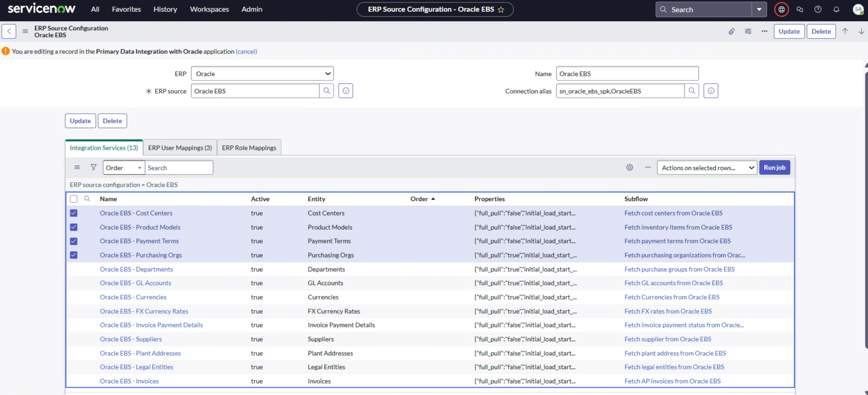Click the Delete button below the form
Viewport: 868px width, 395px height.
coord(112,121)
